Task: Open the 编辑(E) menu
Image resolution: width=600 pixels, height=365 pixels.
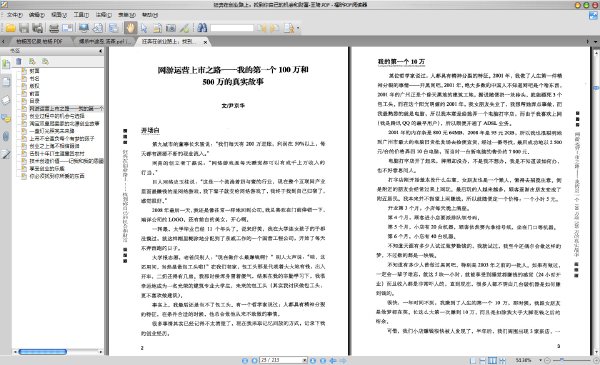Action: click(37, 15)
